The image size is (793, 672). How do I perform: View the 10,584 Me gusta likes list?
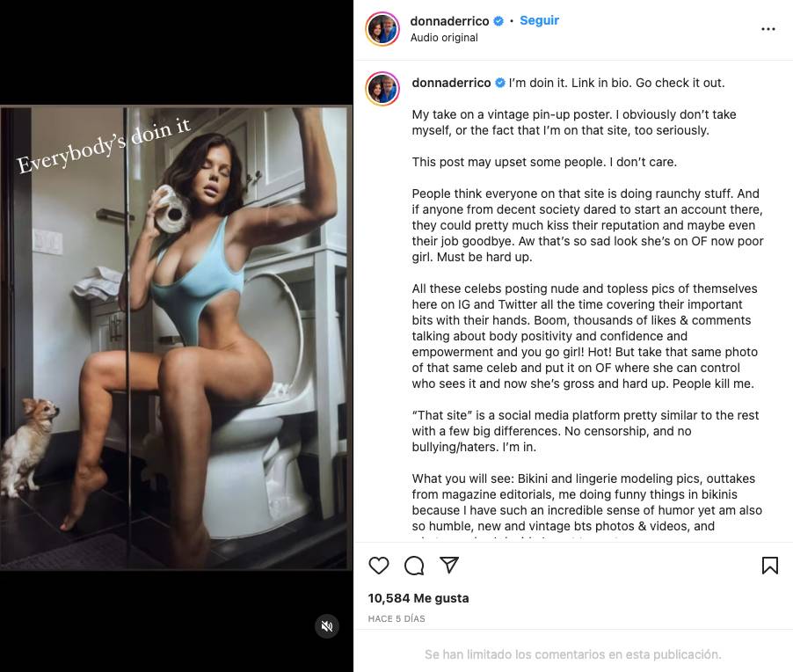click(418, 598)
